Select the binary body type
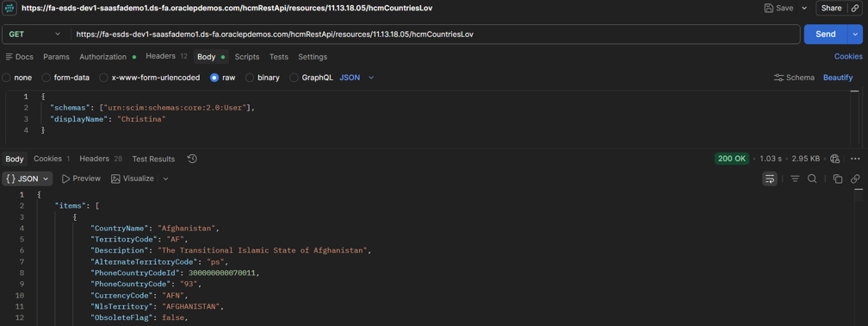The height and width of the screenshot is (326, 868). (263, 78)
